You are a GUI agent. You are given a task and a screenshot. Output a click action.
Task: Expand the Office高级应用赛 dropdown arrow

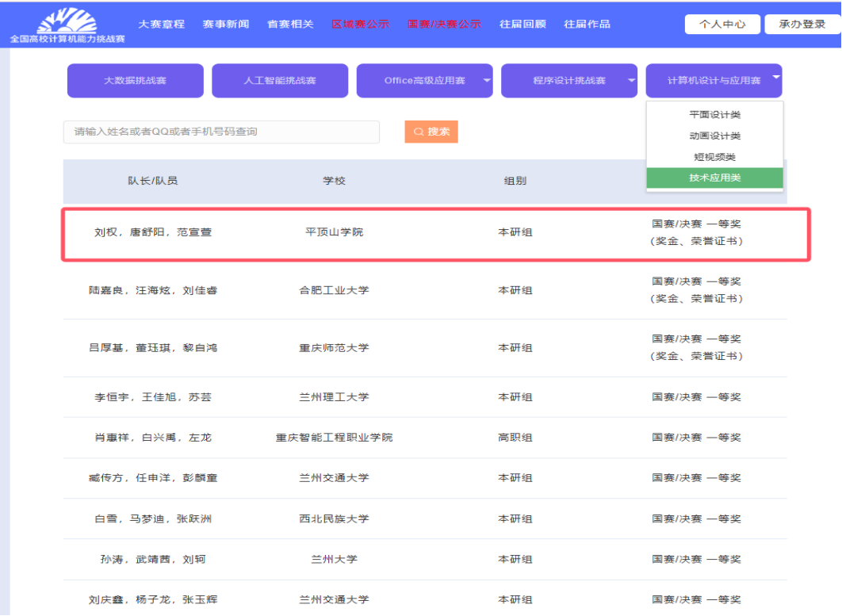487,80
